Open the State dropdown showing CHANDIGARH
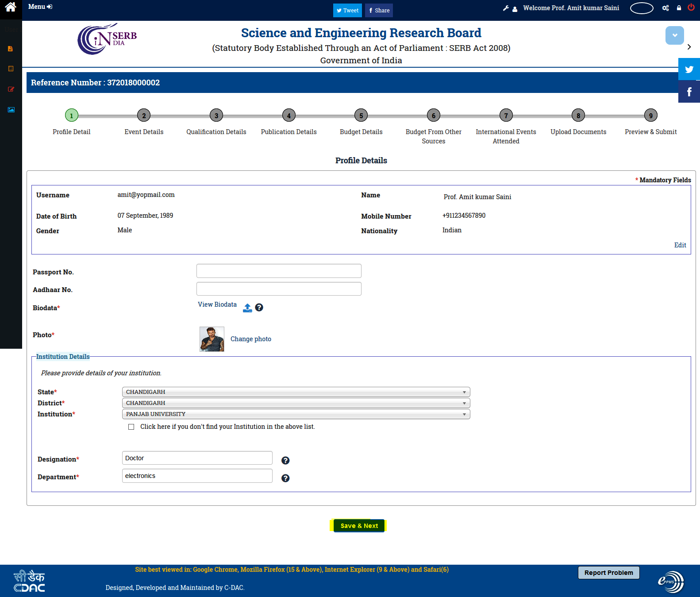The height and width of the screenshot is (597, 700). tap(296, 392)
